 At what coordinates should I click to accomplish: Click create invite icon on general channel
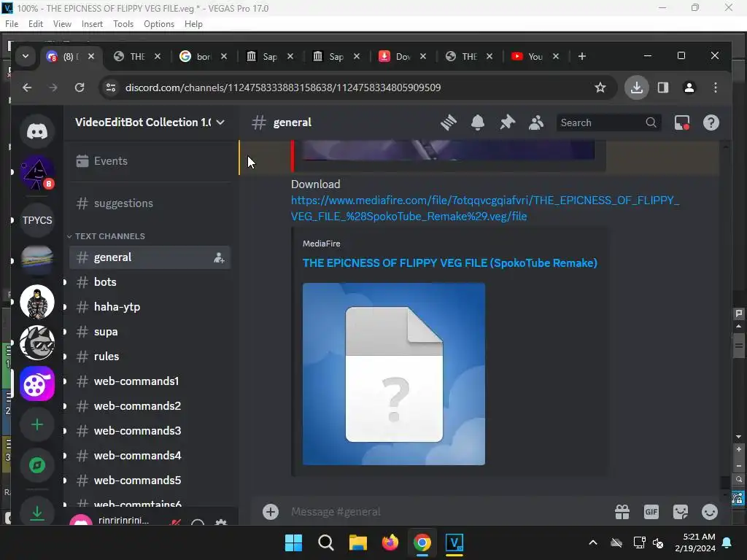(219, 257)
